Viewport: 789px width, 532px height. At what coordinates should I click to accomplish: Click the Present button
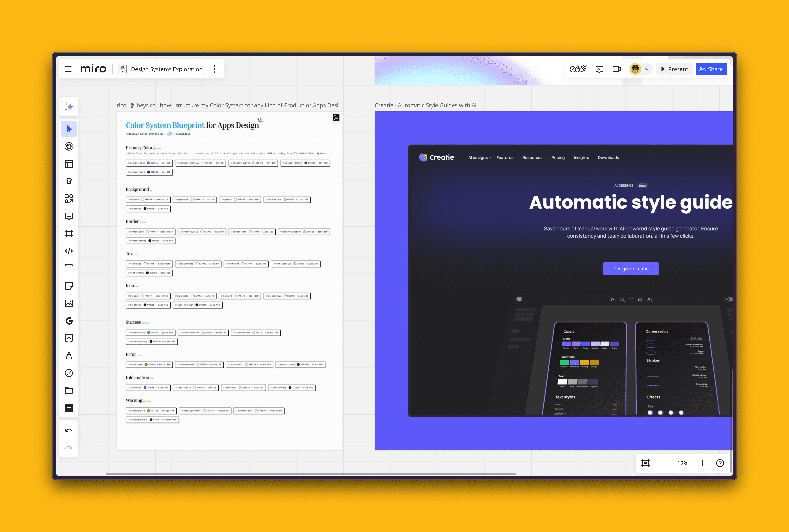coord(674,69)
